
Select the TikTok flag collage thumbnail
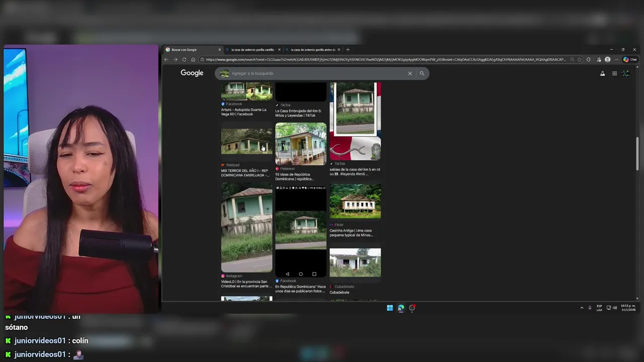[355, 121]
